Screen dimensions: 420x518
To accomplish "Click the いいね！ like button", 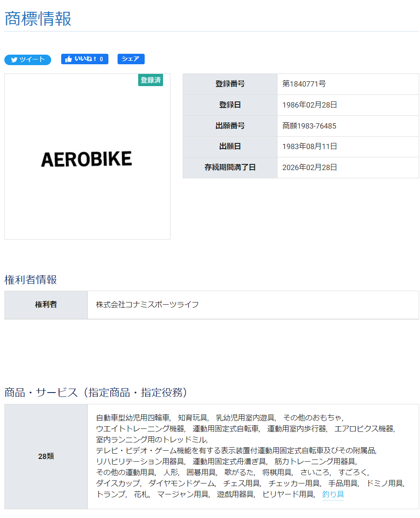I will 84,59.
